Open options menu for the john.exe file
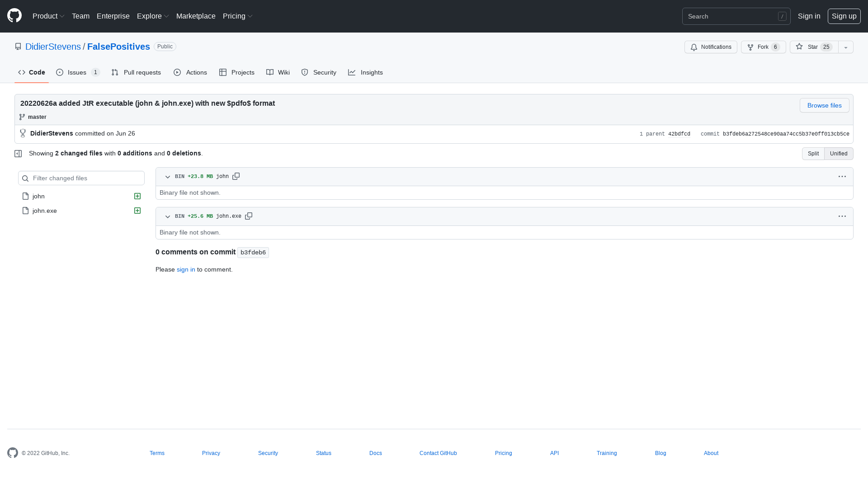This screenshot has width=868, height=488. click(x=842, y=216)
